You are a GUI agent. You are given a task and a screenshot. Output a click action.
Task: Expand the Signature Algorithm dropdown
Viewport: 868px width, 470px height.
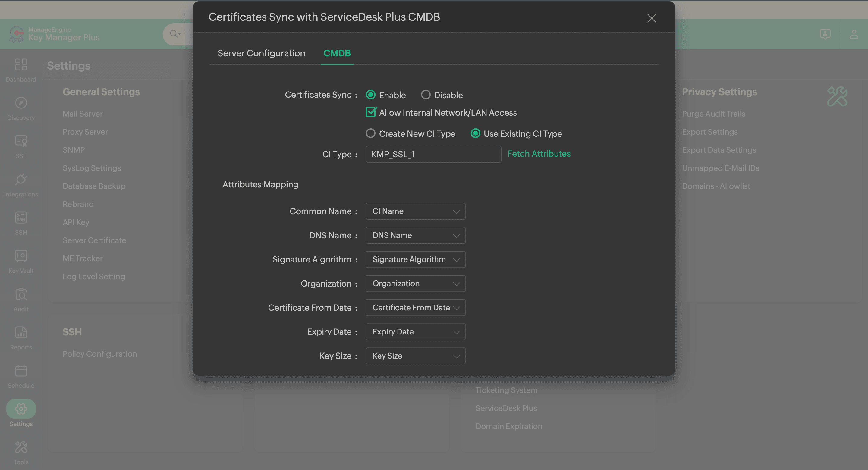[x=415, y=259]
